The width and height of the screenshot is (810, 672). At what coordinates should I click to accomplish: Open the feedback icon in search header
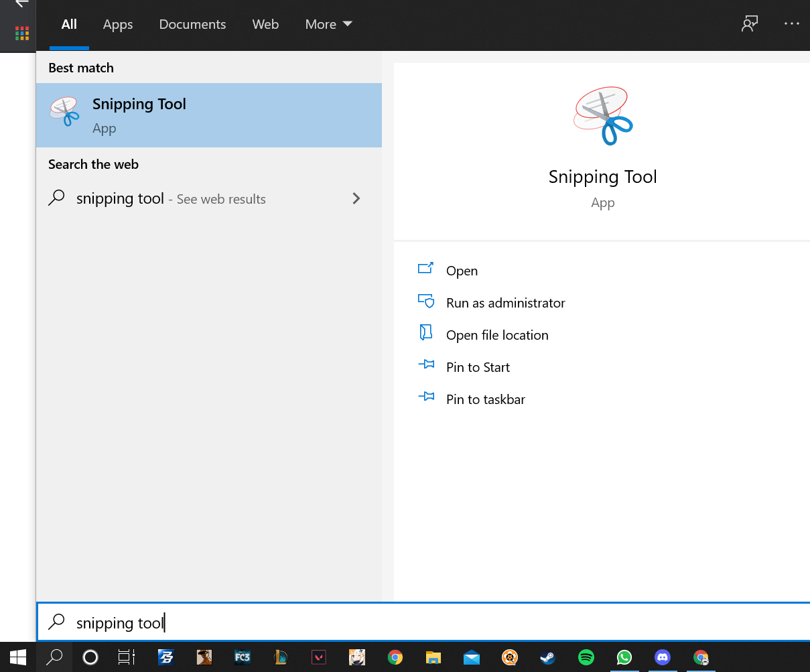[750, 24]
